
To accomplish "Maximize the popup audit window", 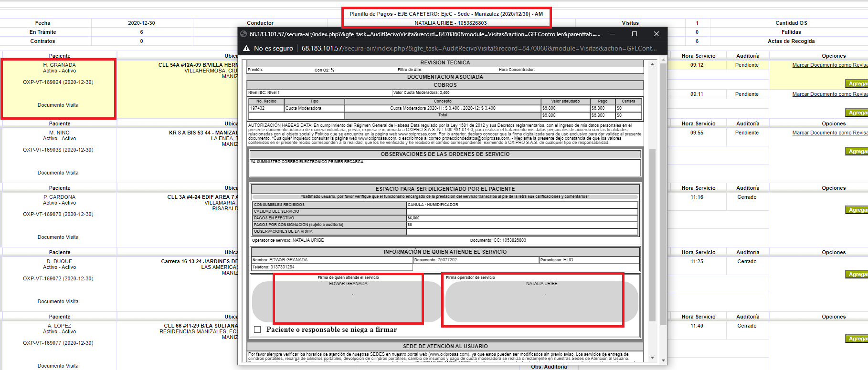I will 635,34.
